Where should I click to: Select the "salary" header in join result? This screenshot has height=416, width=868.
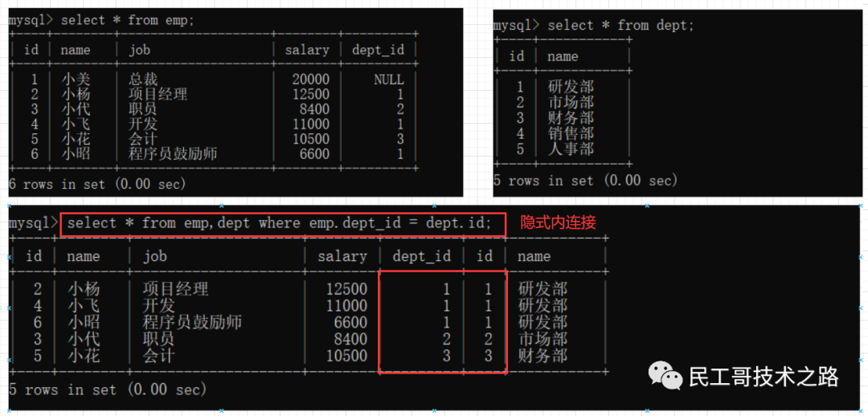(x=342, y=256)
